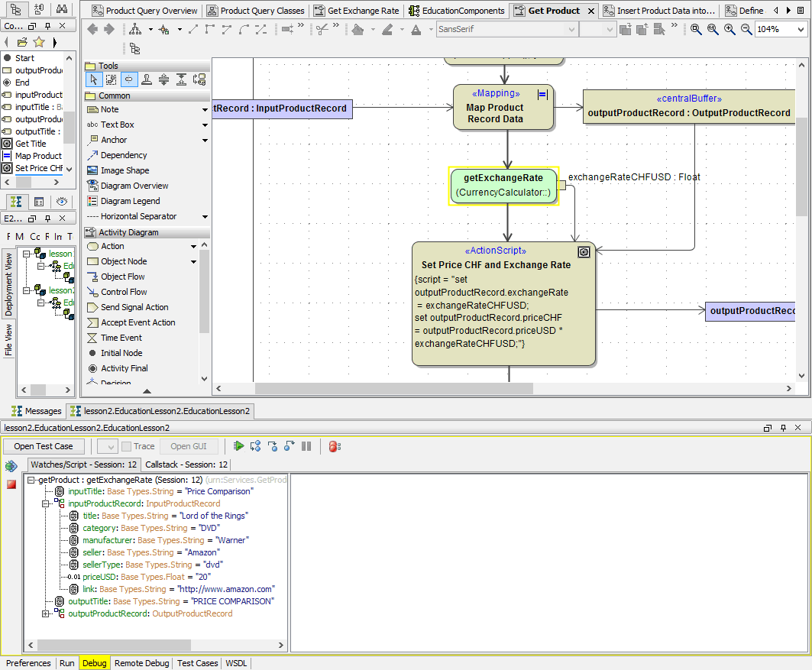812x670 pixels.
Task: Click the Pause icon in debug toolbar
Action: [x=306, y=446]
